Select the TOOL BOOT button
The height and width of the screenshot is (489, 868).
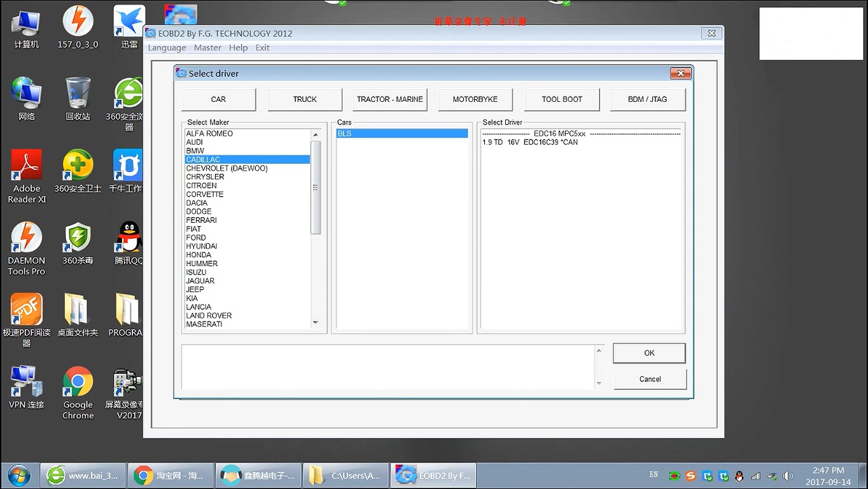562,99
